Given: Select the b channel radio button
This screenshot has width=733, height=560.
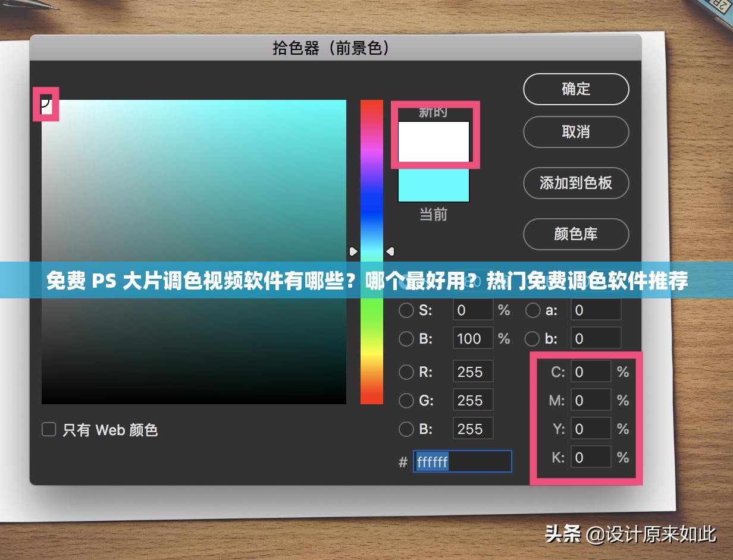Looking at the screenshot, I should click(531, 338).
